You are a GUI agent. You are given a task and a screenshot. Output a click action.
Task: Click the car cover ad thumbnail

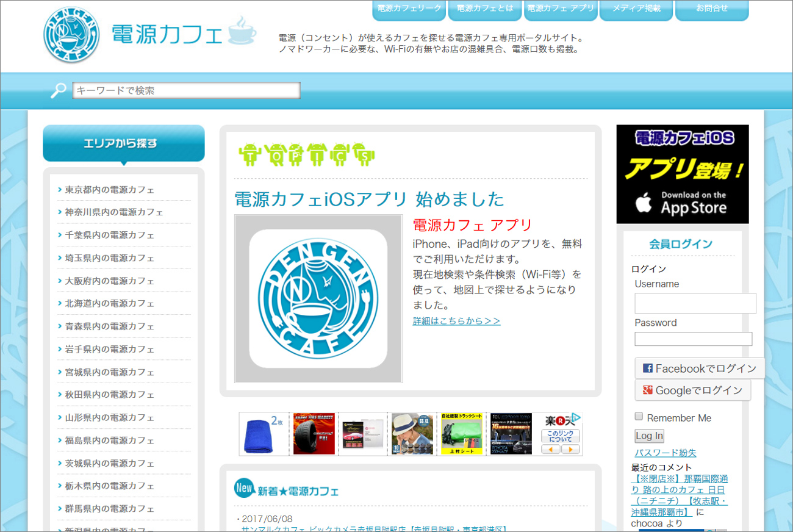(364, 434)
